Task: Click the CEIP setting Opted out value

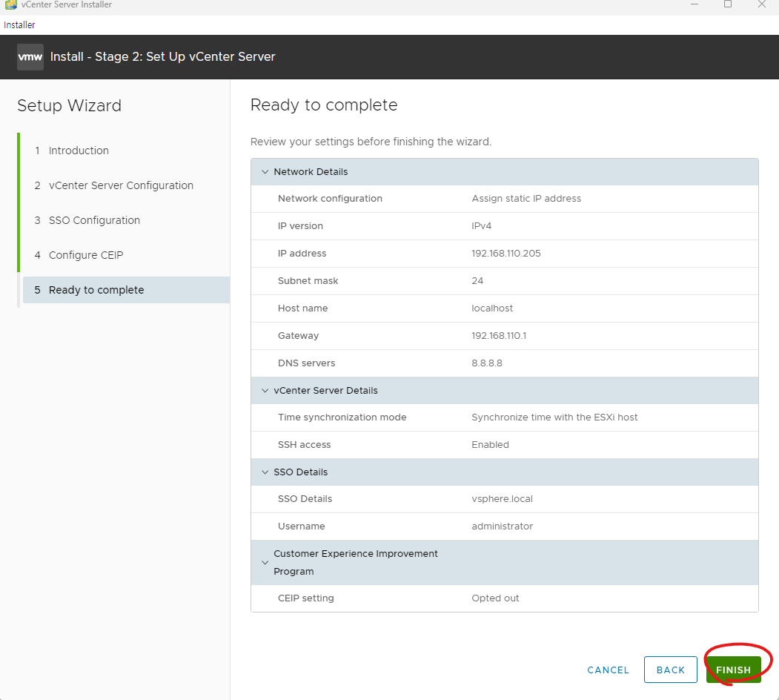Action: 495,598
